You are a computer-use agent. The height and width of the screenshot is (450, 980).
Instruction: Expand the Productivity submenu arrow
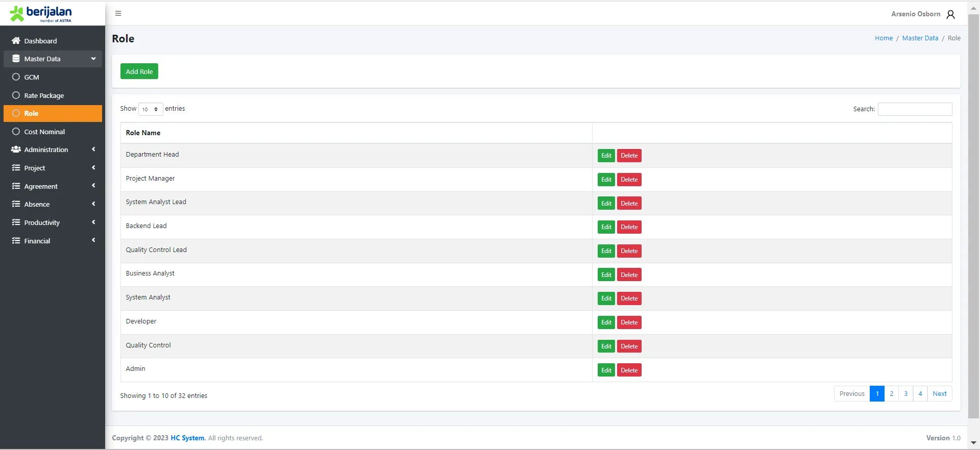pyautogui.click(x=93, y=222)
